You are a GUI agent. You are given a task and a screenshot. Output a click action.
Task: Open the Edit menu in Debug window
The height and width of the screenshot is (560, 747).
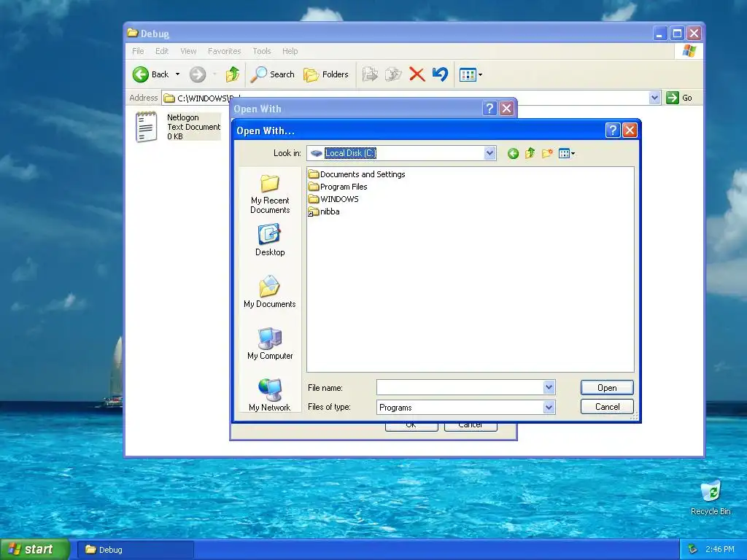click(x=161, y=51)
